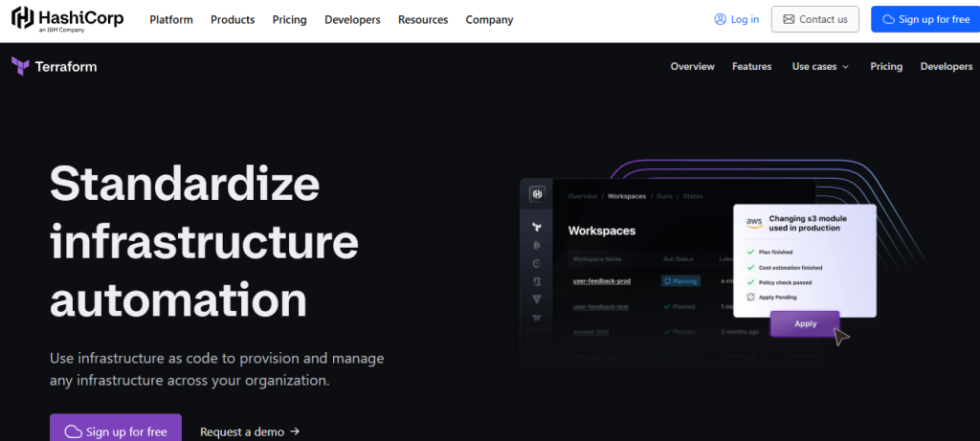
Task: Select the Terraform icon in the mockup sidebar
Action: pos(536,227)
